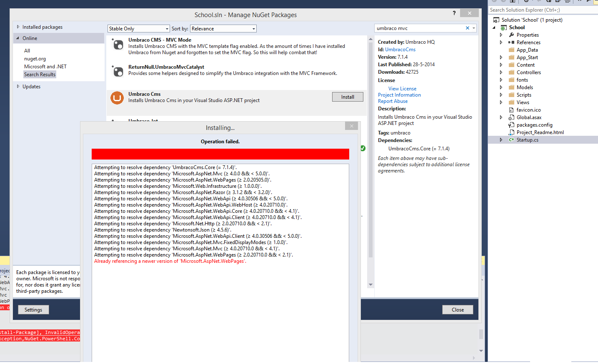
Task: Click the Models folder icon
Action: (511, 87)
